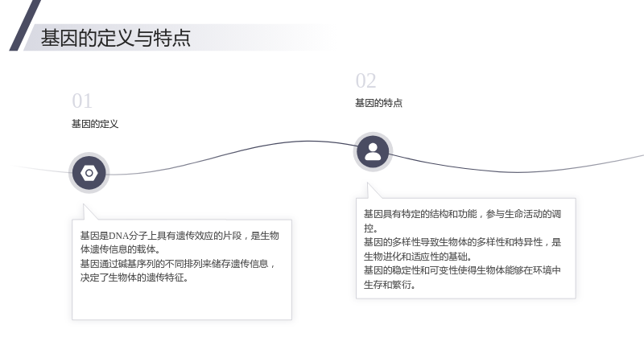Click the paragraph starting 基因是DNA分子上
644x362 pixels.
180,242
